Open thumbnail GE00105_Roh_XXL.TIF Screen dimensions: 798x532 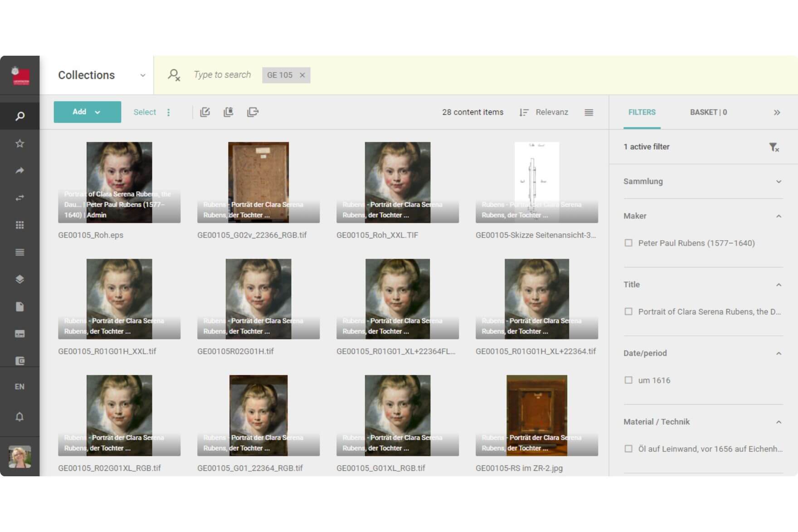pyautogui.click(x=398, y=182)
